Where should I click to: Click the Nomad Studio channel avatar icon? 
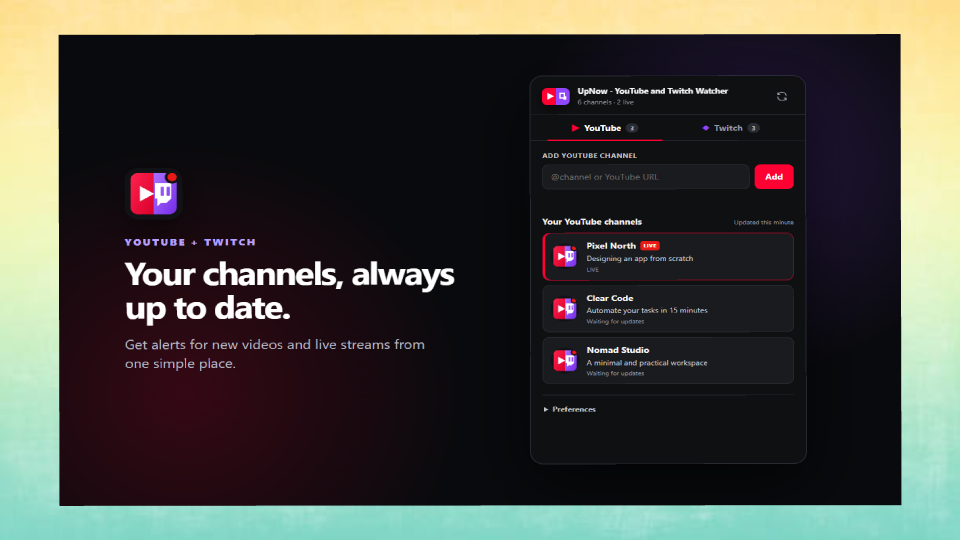click(564, 361)
